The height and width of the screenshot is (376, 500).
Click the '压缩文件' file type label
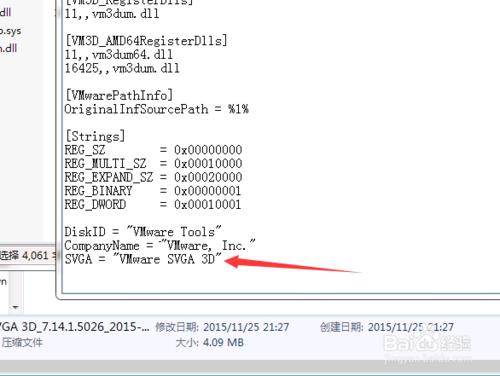[22, 342]
